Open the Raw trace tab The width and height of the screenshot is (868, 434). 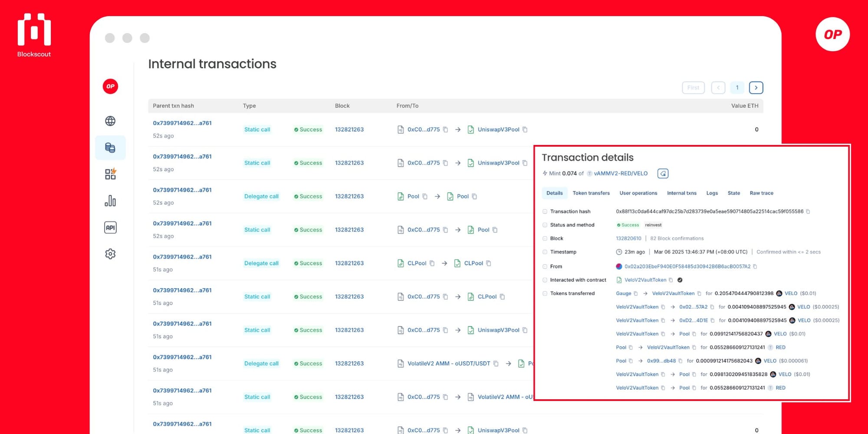point(762,193)
